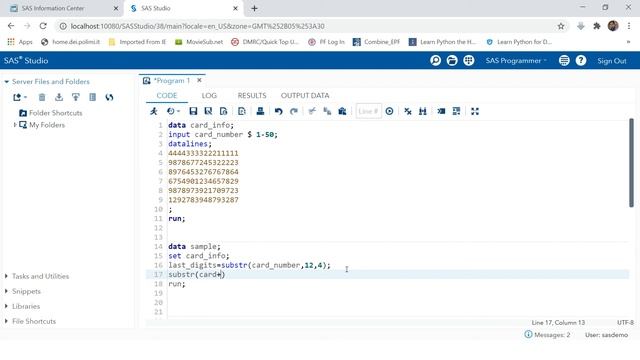Reload the page in the browser
Screen dimensions: 640x360
pos(43,26)
